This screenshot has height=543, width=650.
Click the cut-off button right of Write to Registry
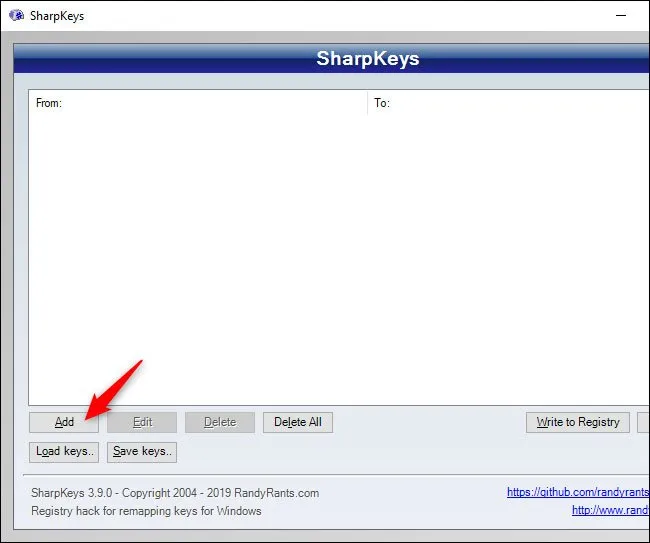click(643, 422)
